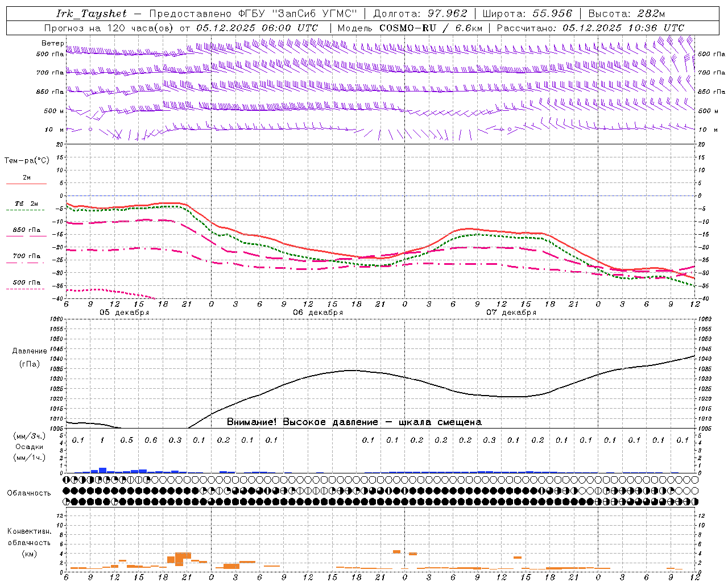Click the Осадки precipitation label
This screenshot has height=582, width=728.
[29, 447]
